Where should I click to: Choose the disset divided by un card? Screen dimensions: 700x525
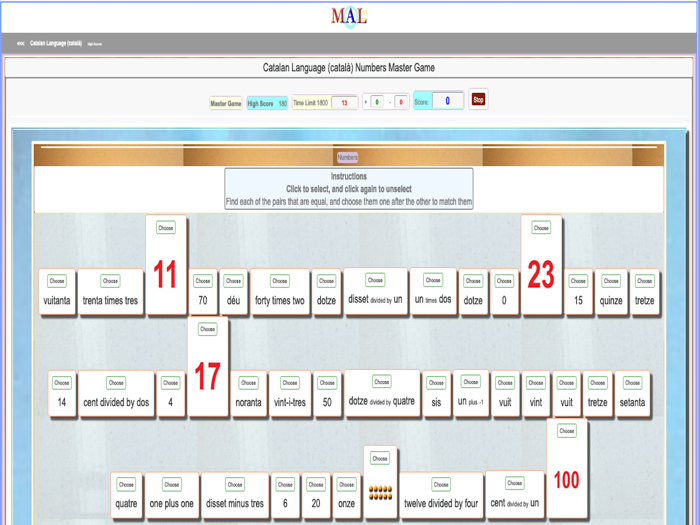pos(375,280)
